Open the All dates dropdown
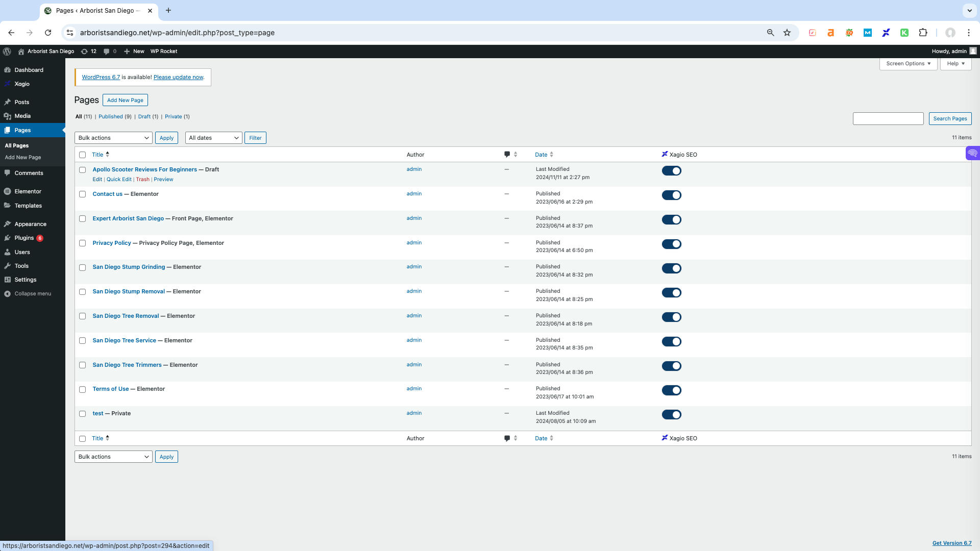 click(213, 138)
